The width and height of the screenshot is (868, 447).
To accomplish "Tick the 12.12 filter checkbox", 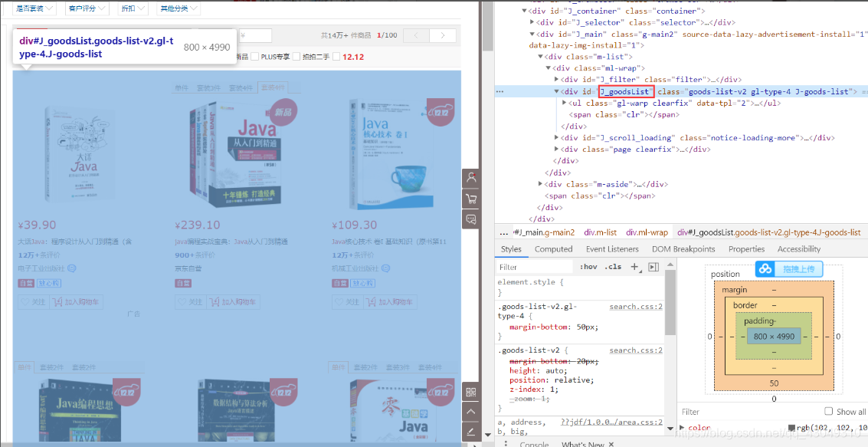I will [x=336, y=57].
